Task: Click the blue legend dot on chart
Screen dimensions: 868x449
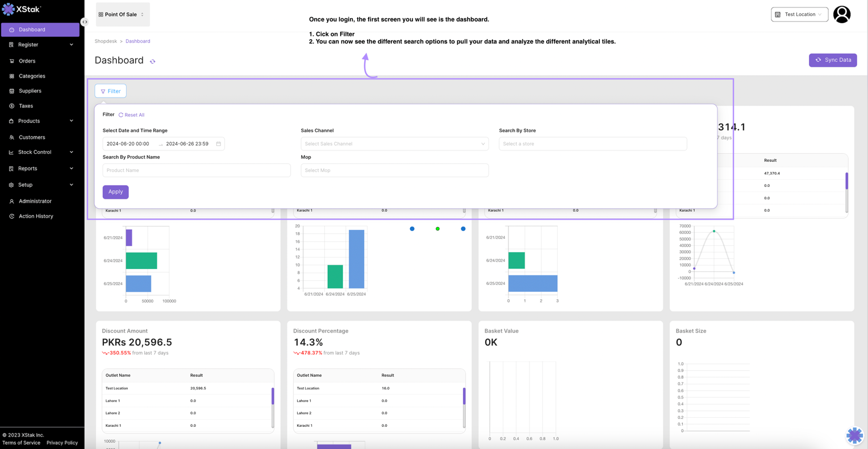Action: pos(412,229)
